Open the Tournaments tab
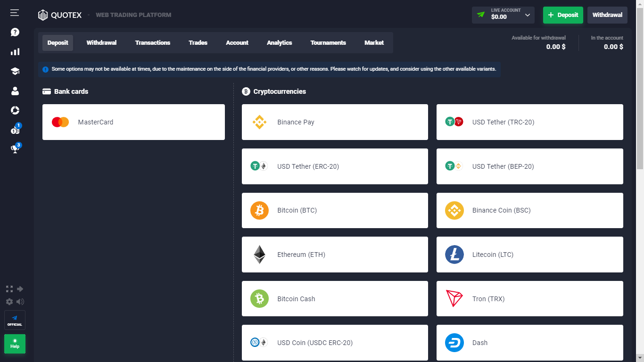The width and height of the screenshot is (644, 362). (328, 43)
